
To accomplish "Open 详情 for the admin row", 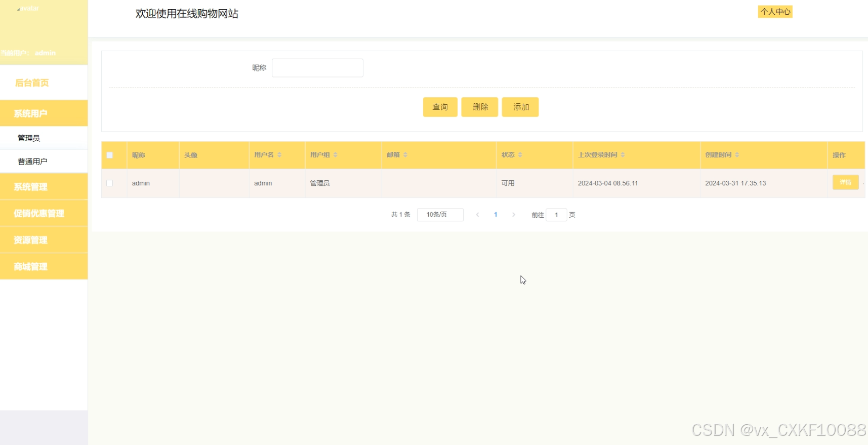I will coord(846,182).
